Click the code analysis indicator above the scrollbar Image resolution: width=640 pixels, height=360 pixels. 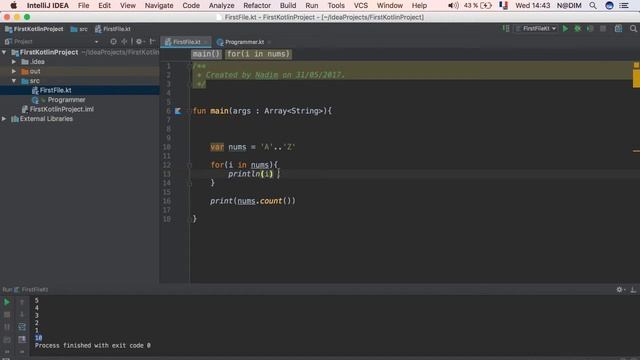(636, 65)
